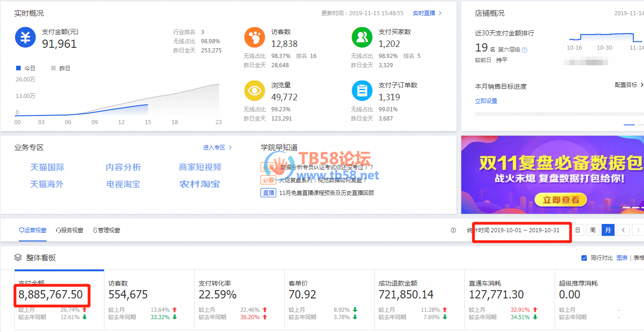This screenshot has width=644, height=332.
Task: Select the 支付转化率 metric card
Action: click(240, 299)
